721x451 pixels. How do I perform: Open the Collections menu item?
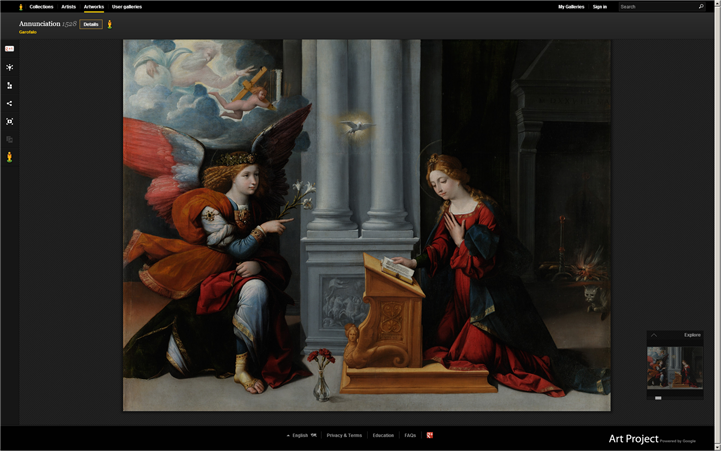tap(41, 7)
